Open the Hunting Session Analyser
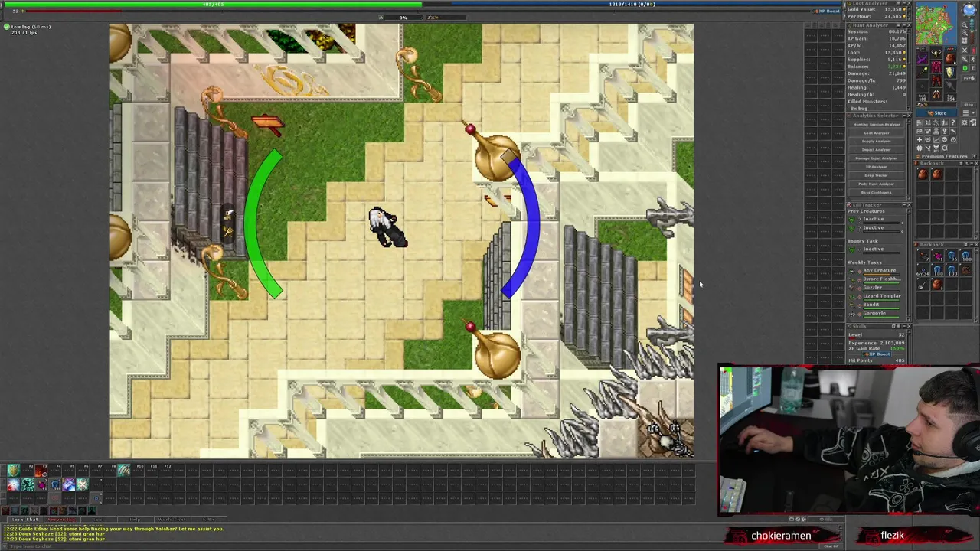The height and width of the screenshot is (551, 980). point(877,125)
